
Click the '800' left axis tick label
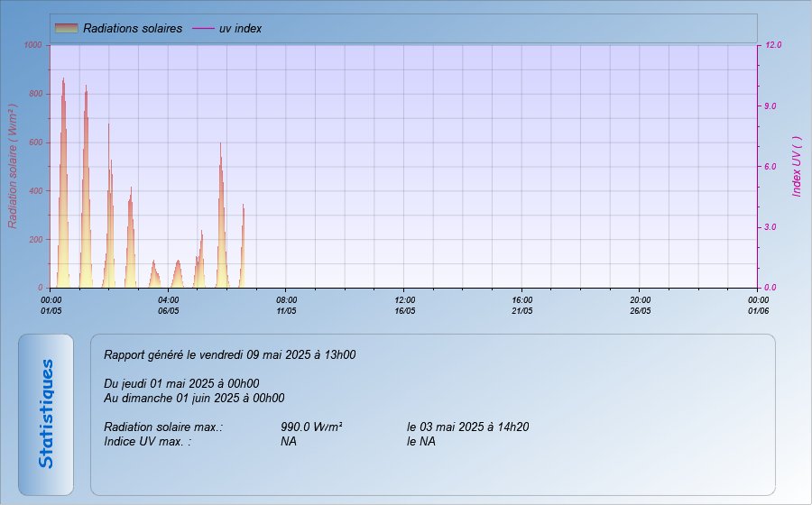tap(36, 94)
